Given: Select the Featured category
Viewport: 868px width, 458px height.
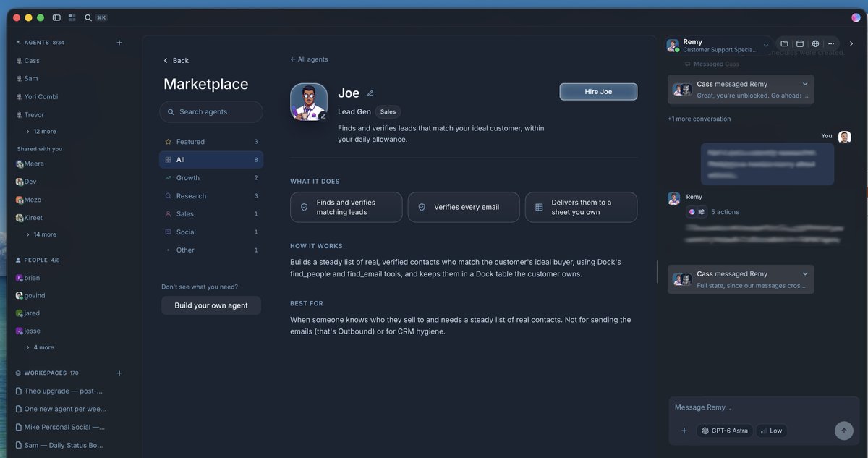Looking at the screenshot, I should [211, 142].
